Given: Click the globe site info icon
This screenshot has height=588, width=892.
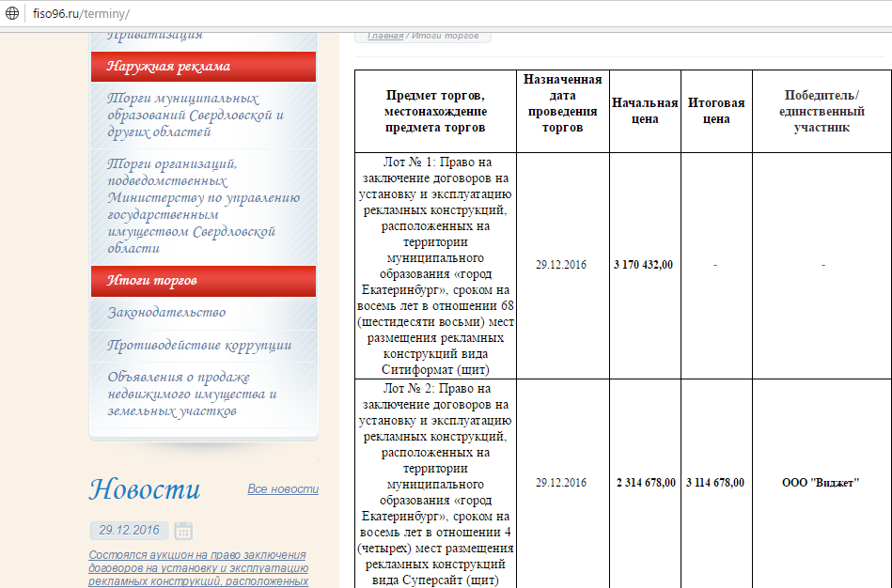Looking at the screenshot, I should [12, 13].
